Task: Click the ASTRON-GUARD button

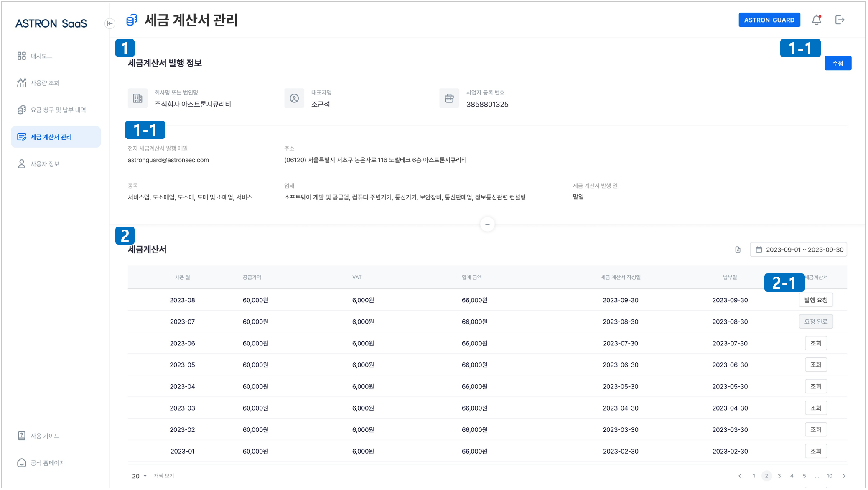Action: click(769, 20)
